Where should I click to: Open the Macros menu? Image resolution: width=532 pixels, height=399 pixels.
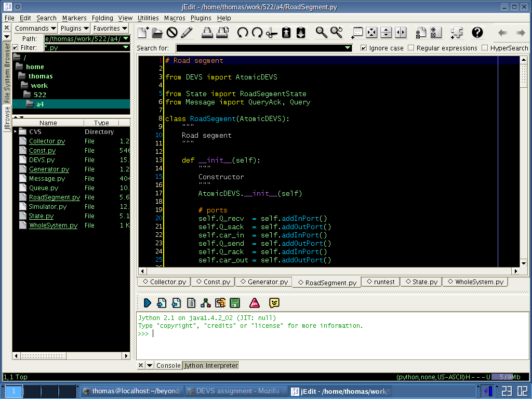point(175,18)
